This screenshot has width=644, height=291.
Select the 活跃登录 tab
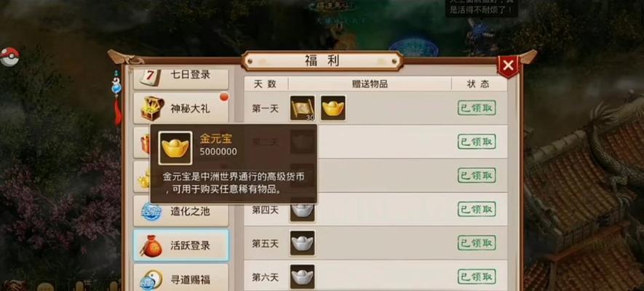click(180, 245)
